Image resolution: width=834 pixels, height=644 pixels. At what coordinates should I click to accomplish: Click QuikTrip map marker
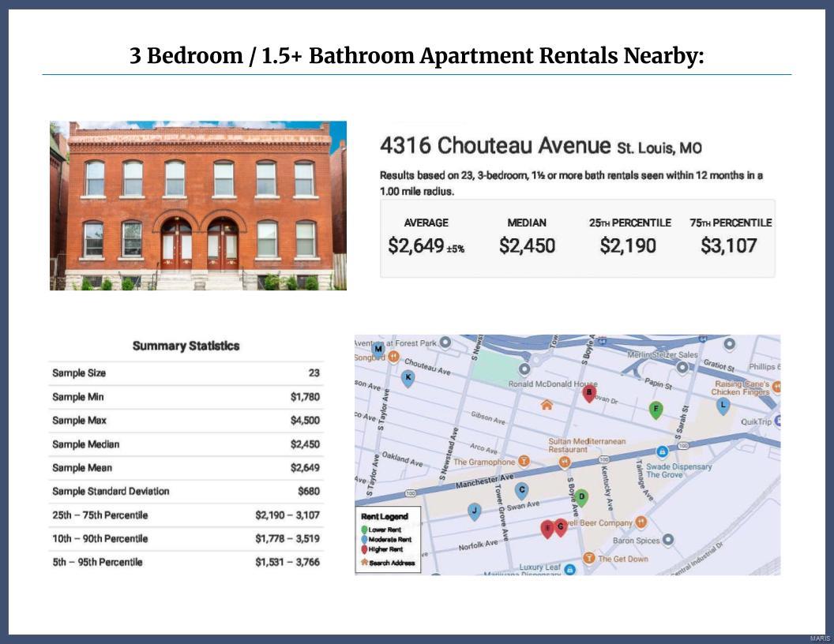tap(777, 421)
